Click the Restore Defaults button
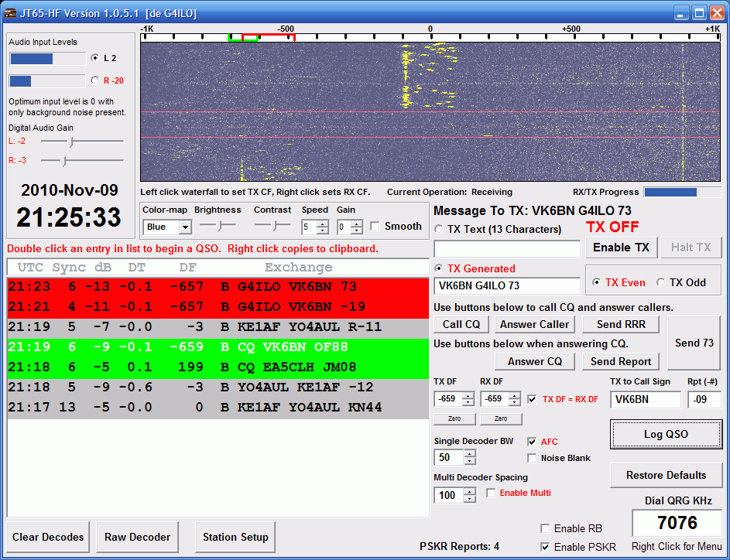 (667, 476)
